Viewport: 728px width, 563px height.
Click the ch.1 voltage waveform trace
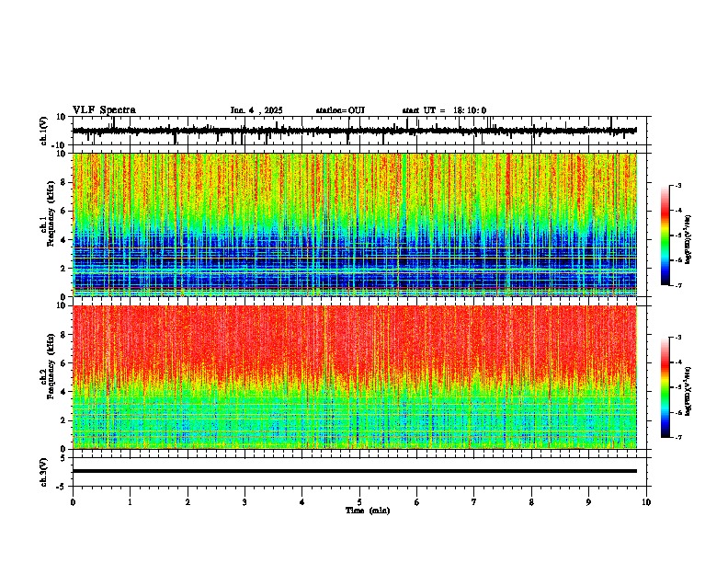tap(354, 131)
